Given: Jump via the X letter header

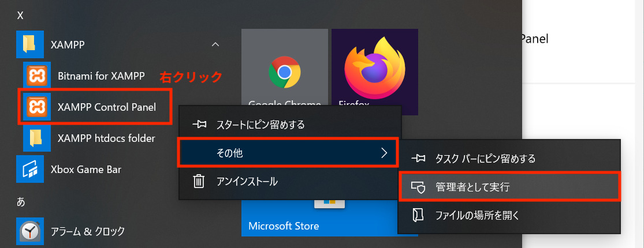Looking at the screenshot, I should click(20, 16).
